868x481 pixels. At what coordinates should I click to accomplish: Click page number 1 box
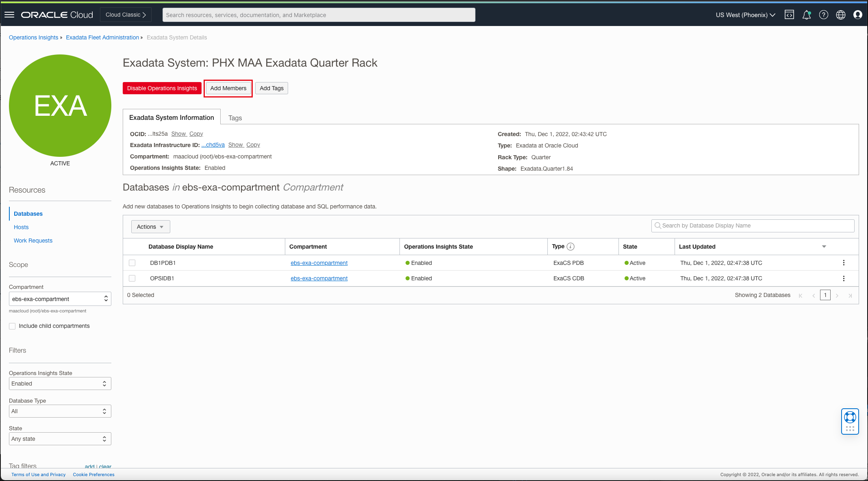coord(825,295)
